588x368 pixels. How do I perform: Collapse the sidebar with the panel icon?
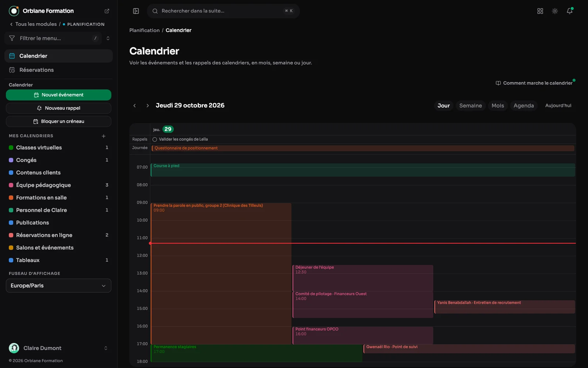coord(136,11)
